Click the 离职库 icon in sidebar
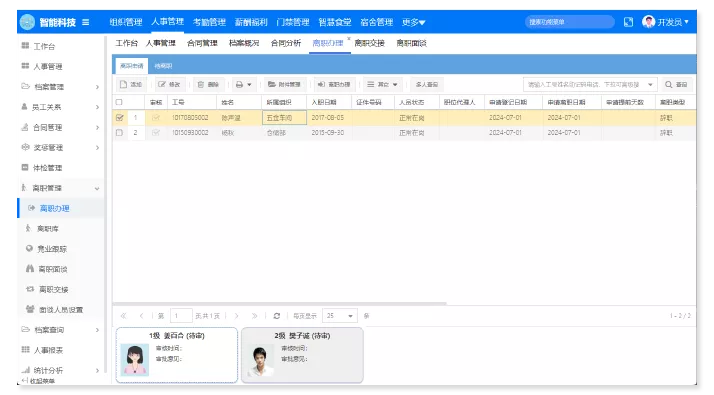Viewport: 714px width, 395px height. 28,228
